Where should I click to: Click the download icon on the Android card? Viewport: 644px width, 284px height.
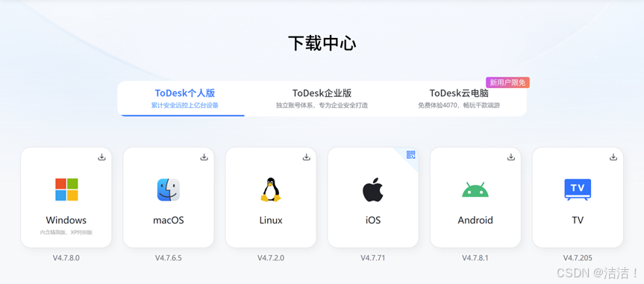pos(511,157)
